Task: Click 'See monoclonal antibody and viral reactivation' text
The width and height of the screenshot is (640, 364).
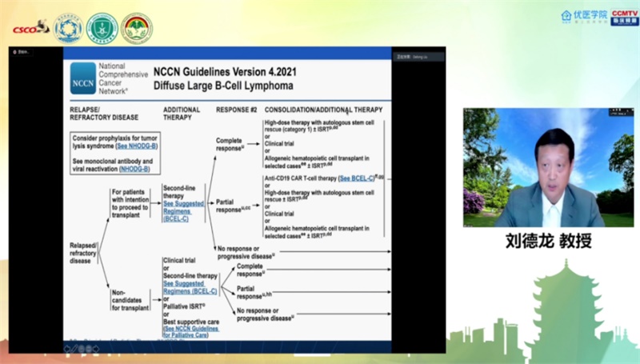Action: pos(113,165)
